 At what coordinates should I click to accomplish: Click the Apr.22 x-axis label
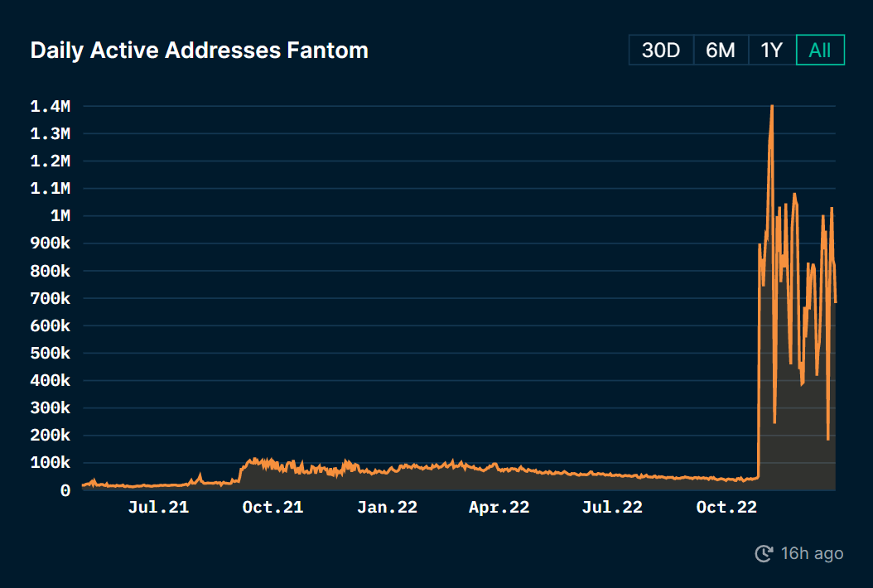point(499,508)
